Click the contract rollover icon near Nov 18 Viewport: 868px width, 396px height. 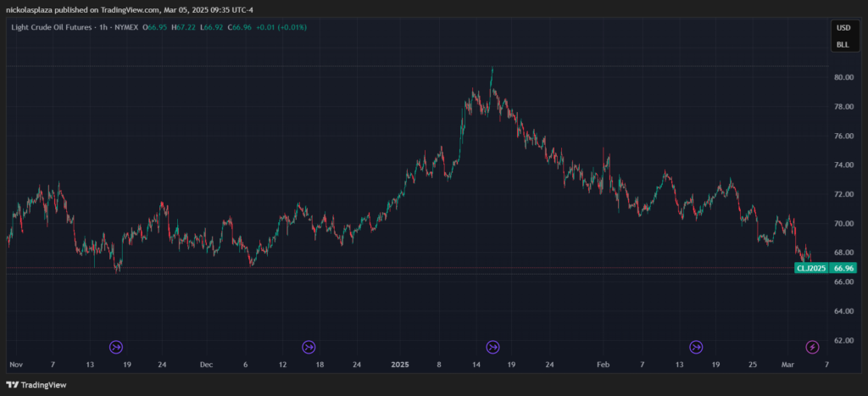tap(116, 346)
